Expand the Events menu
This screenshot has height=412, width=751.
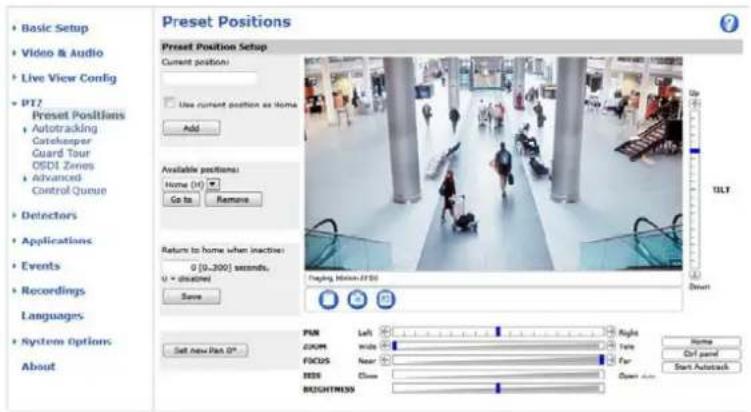(40, 266)
